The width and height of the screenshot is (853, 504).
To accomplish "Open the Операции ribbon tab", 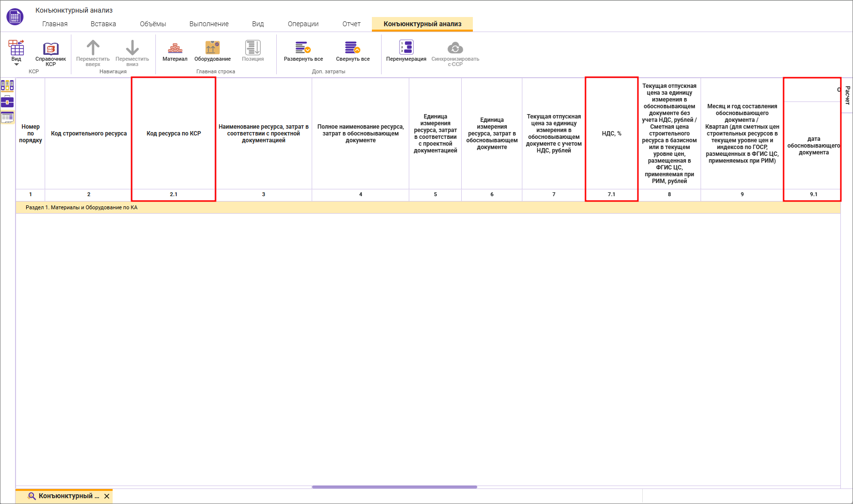I will [x=303, y=24].
